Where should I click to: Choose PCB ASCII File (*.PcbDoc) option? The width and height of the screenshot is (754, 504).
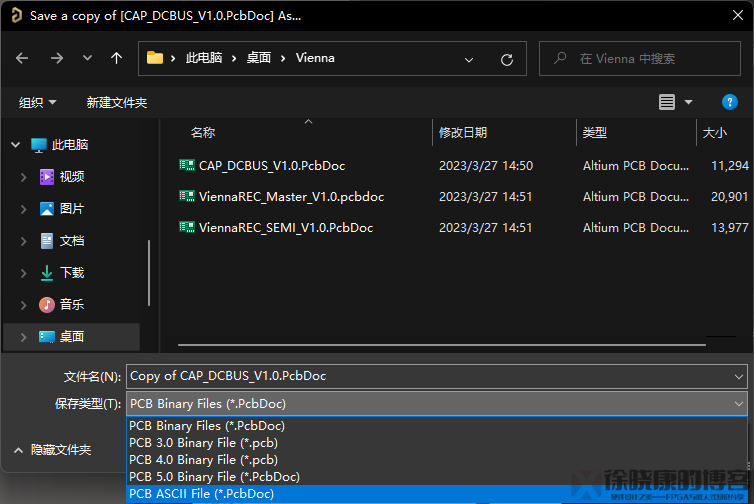coord(201,494)
